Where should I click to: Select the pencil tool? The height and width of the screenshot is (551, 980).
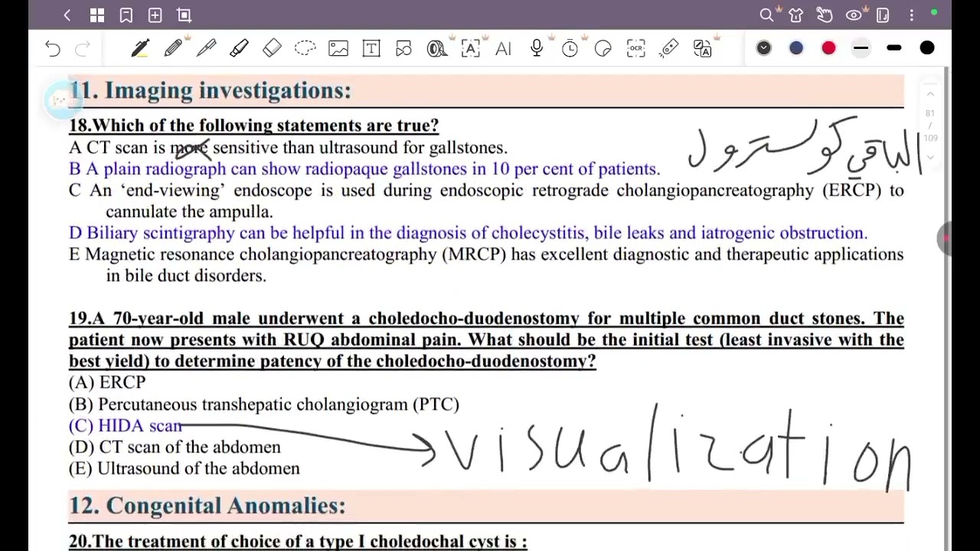[173, 49]
